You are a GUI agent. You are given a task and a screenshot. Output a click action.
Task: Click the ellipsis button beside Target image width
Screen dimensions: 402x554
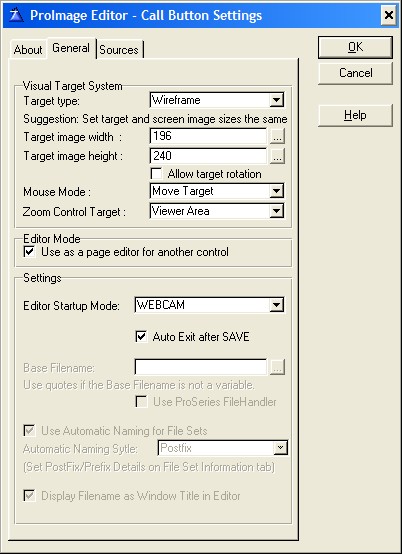point(277,136)
